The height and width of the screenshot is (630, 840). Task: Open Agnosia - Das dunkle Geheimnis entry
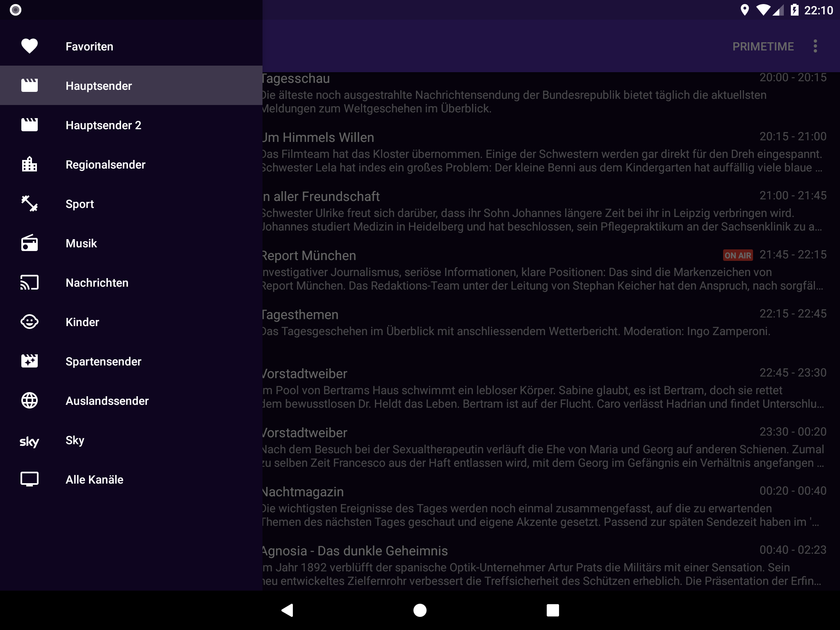coord(541,565)
